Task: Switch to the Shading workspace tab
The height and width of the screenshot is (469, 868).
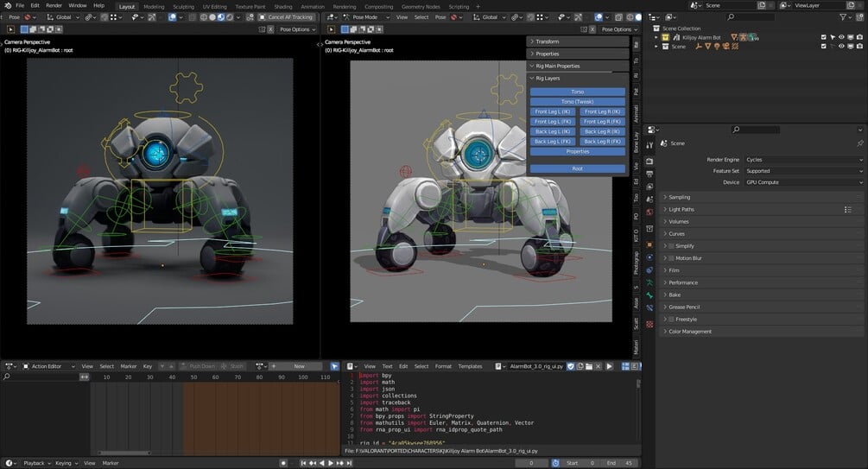Action: pos(283,7)
